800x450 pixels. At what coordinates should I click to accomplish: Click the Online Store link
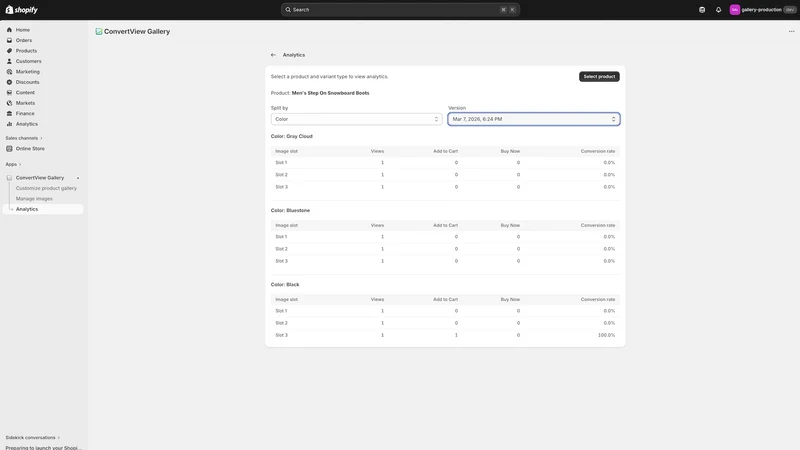click(30, 148)
